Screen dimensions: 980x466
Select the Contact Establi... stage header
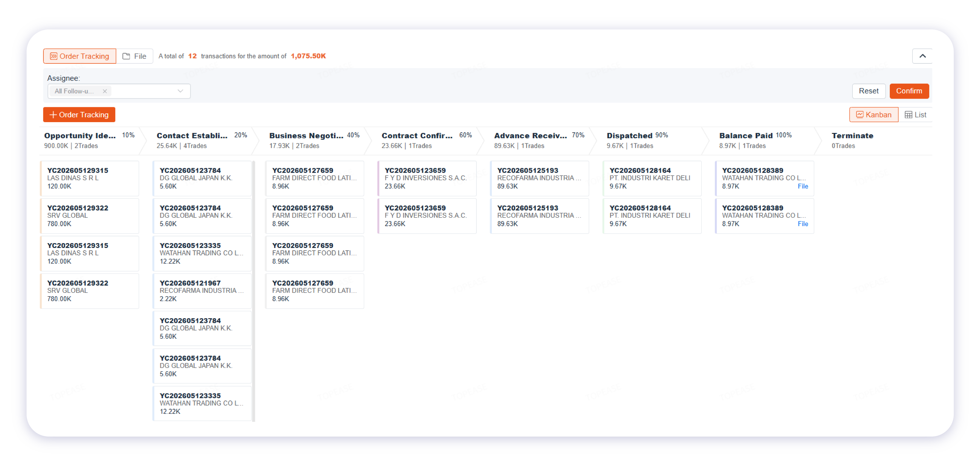click(202, 141)
